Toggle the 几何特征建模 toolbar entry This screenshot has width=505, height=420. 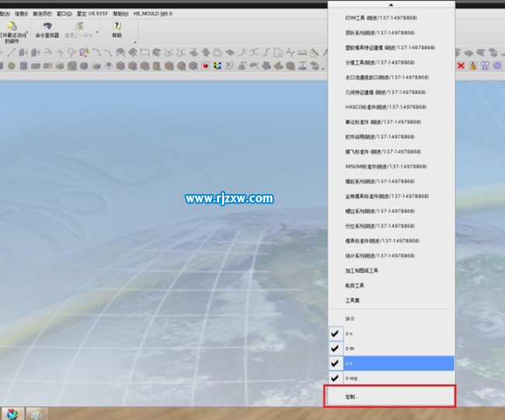(x=392, y=92)
